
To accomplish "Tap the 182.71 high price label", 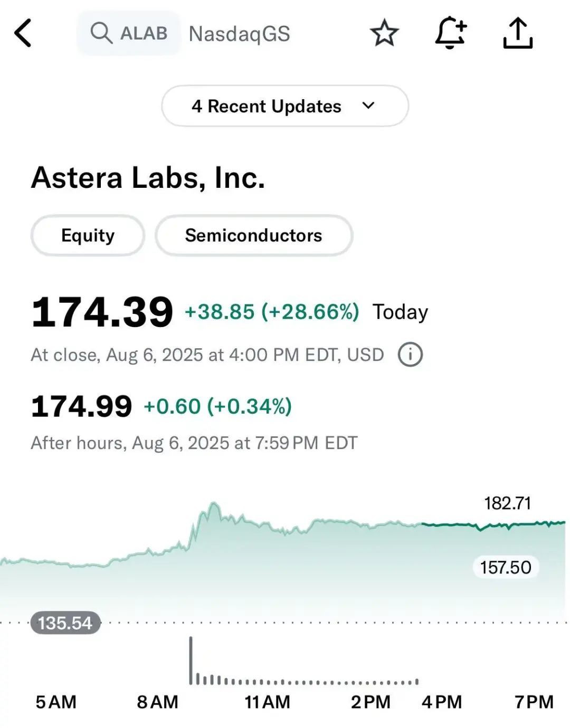I will 507,503.
